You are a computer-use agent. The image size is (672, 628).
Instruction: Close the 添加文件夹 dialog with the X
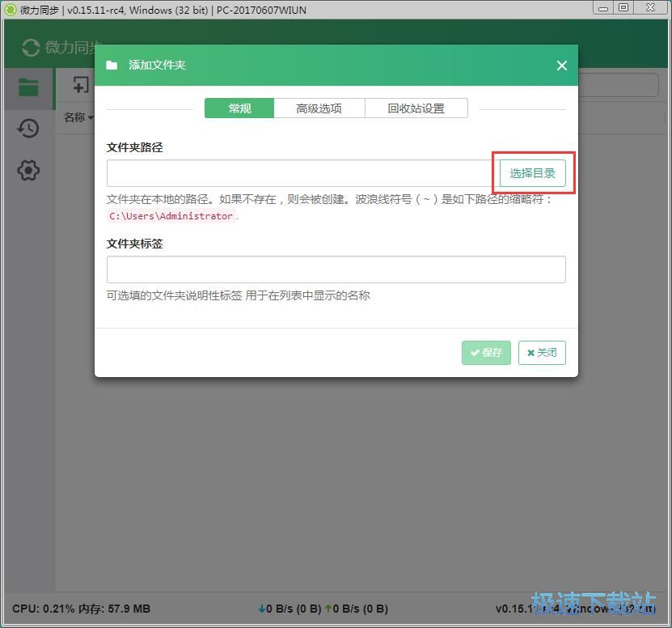(x=561, y=66)
